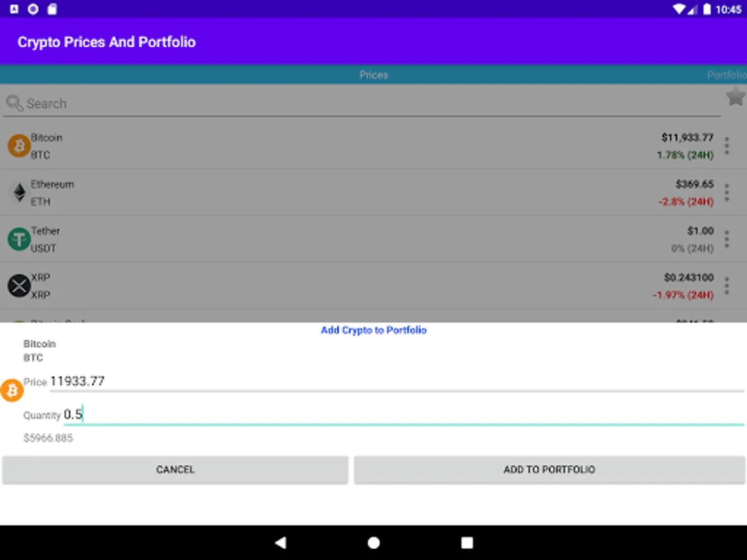Switch to the Portfolio tab
Viewport: 747px width, 560px height.
[726, 75]
